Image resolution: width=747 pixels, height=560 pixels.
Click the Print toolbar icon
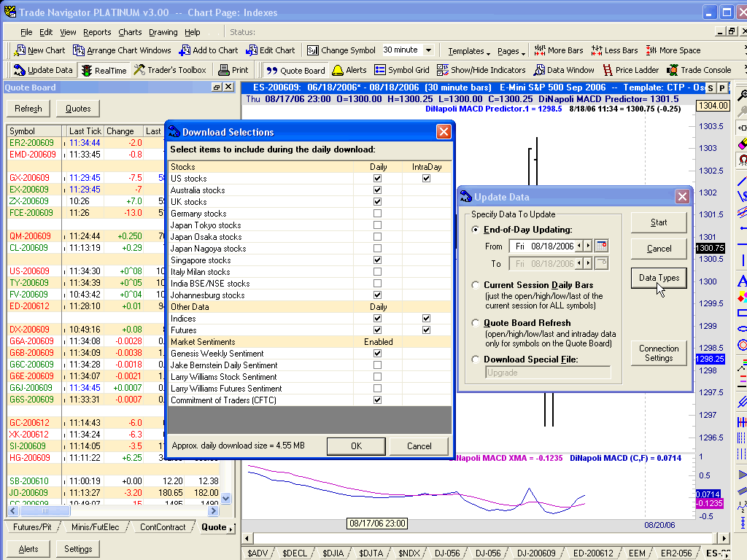233,70
